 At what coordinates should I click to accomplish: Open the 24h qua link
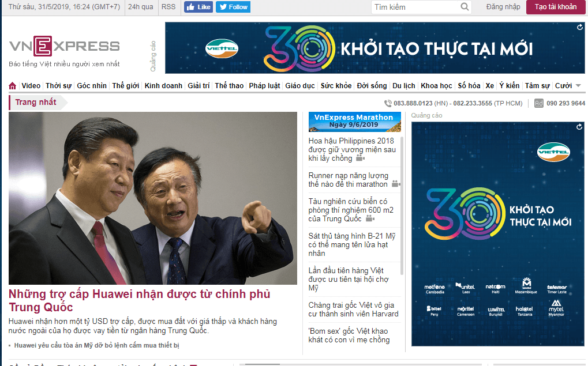[x=141, y=7]
